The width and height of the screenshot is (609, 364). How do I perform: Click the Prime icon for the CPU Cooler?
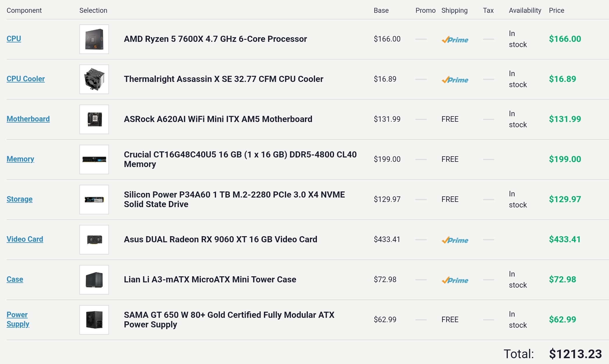click(455, 80)
